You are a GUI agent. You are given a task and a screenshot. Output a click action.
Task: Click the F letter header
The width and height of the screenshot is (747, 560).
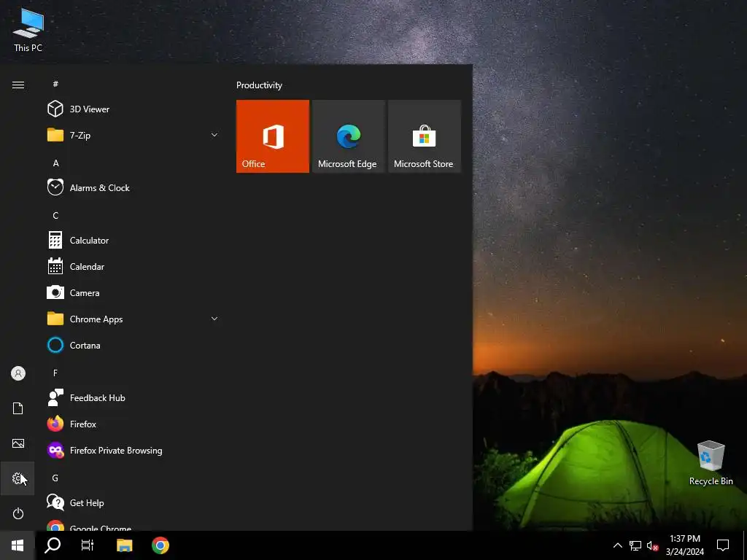point(55,373)
